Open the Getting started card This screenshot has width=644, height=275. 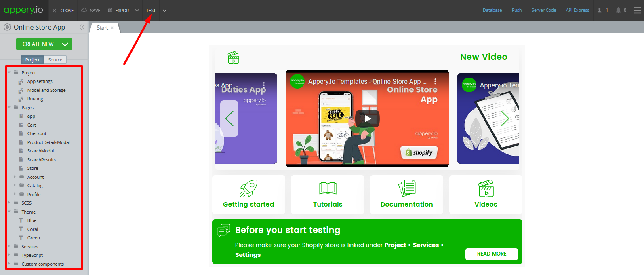[248, 195]
